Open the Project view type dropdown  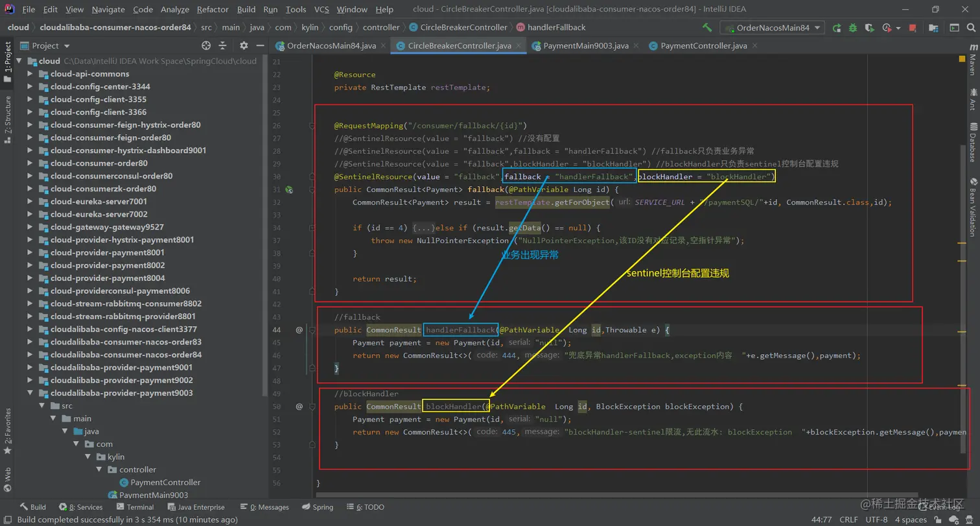(x=66, y=46)
